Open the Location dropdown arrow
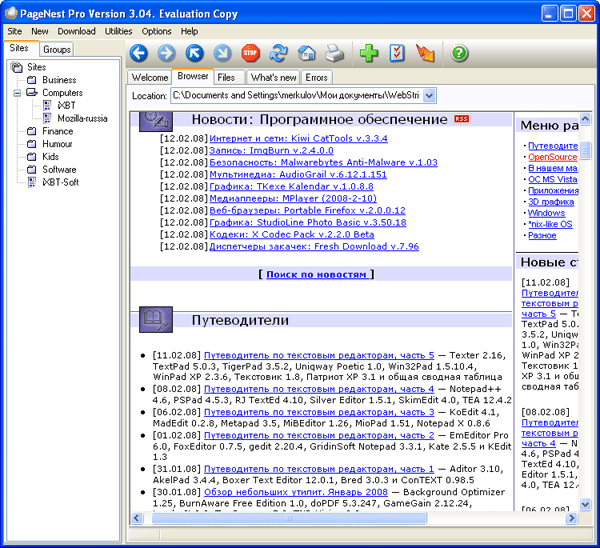Image resolution: width=600 pixels, height=548 pixels. [429, 96]
